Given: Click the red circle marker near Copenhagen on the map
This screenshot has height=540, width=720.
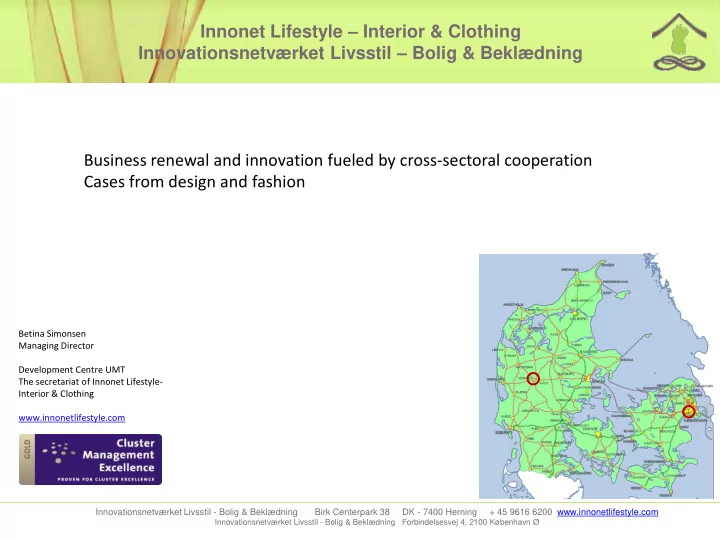Looking at the screenshot, I should point(688,411).
